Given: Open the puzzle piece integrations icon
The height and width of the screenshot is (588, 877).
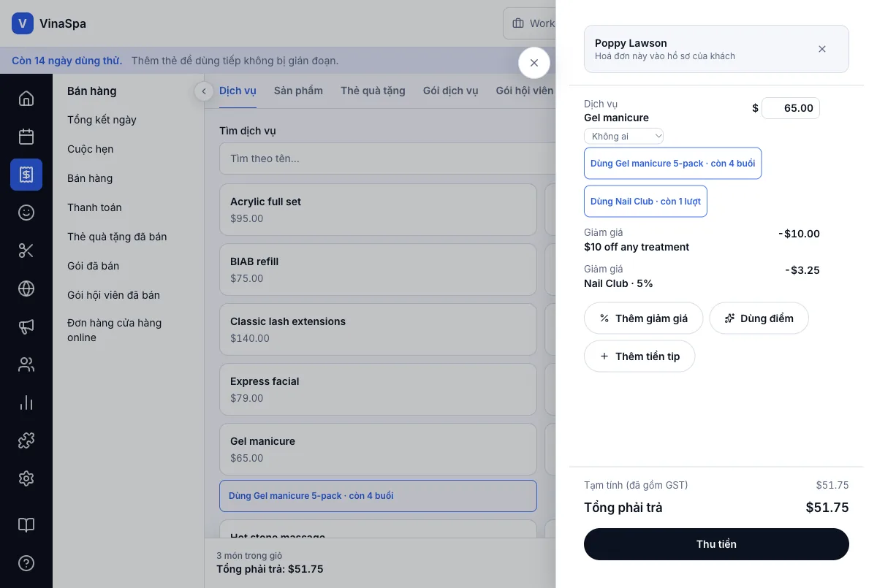Looking at the screenshot, I should (x=26, y=440).
